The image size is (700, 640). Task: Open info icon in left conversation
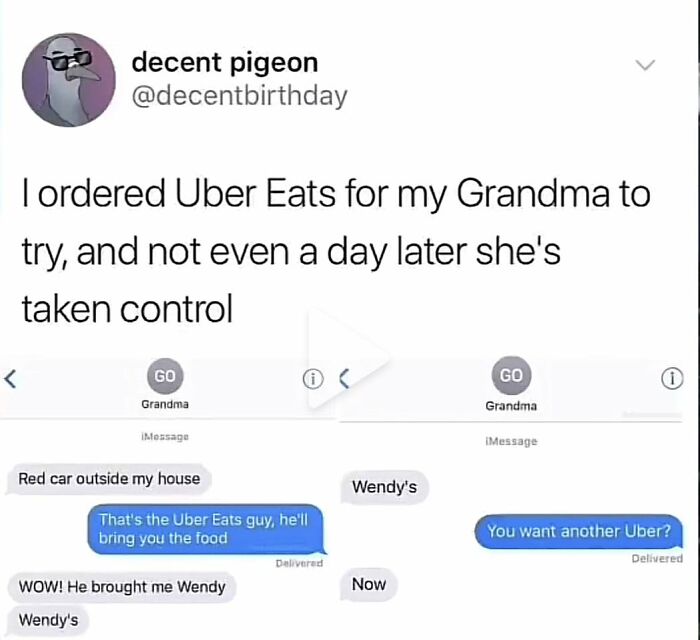coord(313,379)
